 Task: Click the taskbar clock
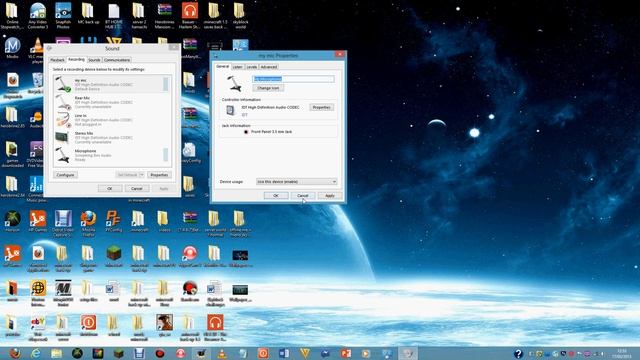point(621,353)
